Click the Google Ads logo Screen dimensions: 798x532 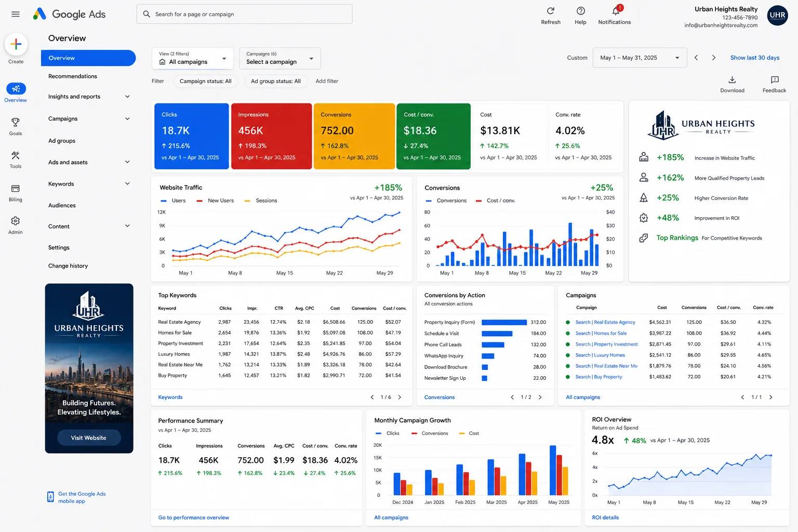(69, 14)
